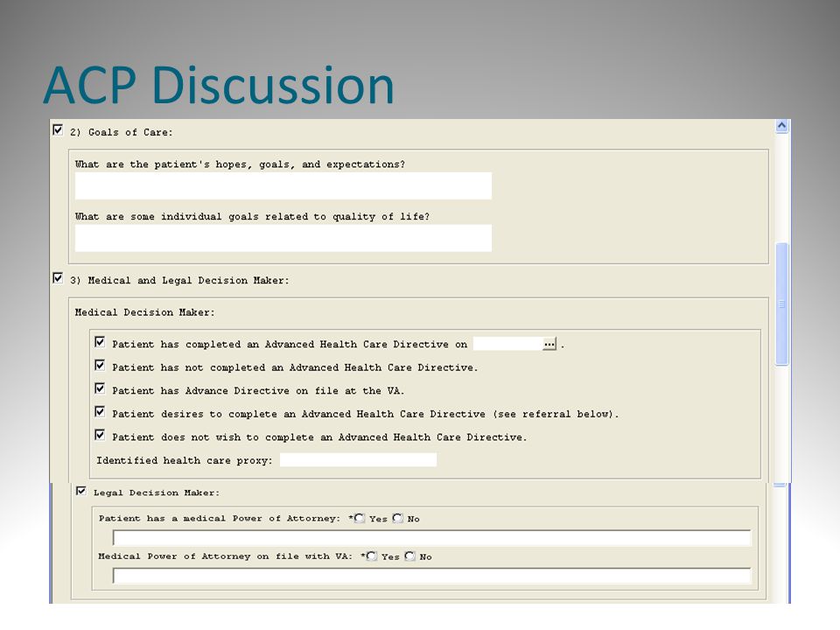
Task: Click the text field under 'on file with VA'
Action: pyautogui.click(x=431, y=576)
